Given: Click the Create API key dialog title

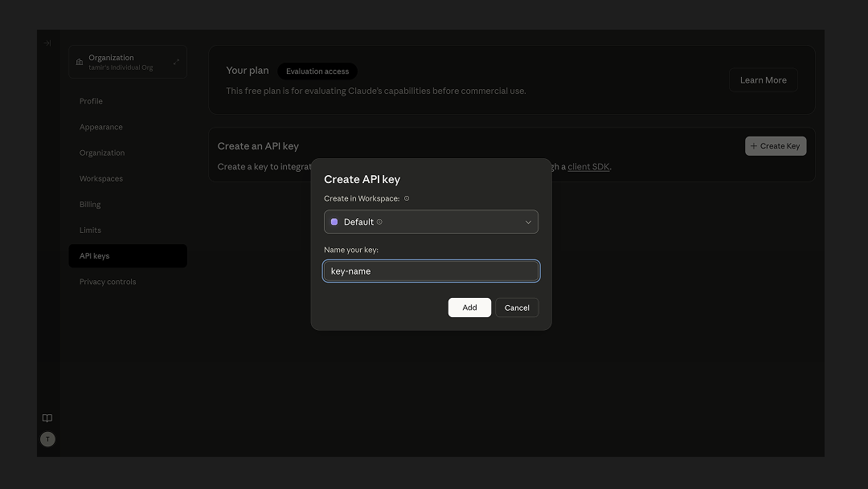Looking at the screenshot, I should coord(362,179).
